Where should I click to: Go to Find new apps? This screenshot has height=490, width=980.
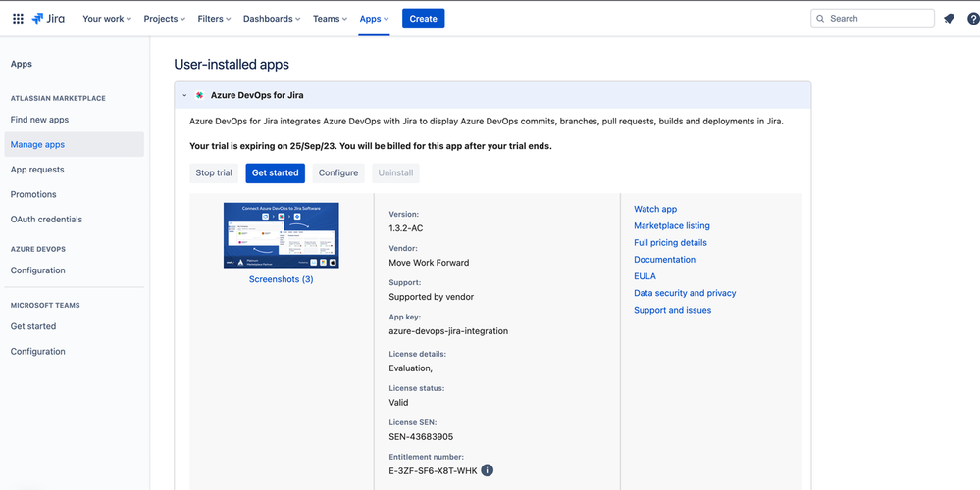pos(39,120)
